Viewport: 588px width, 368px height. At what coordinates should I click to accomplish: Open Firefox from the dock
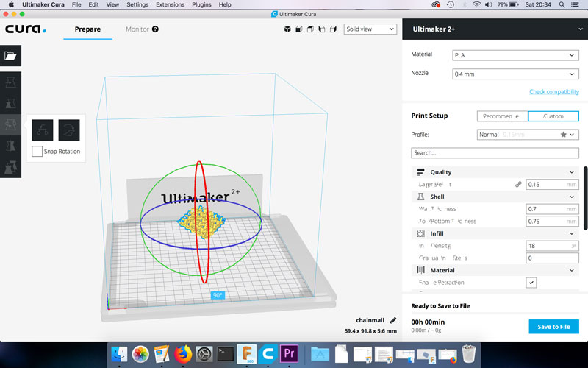coord(183,354)
